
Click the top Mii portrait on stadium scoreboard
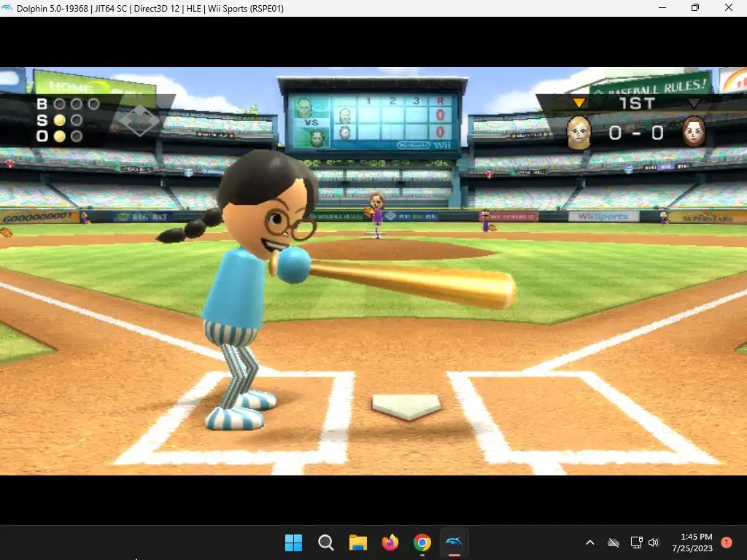click(x=304, y=108)
